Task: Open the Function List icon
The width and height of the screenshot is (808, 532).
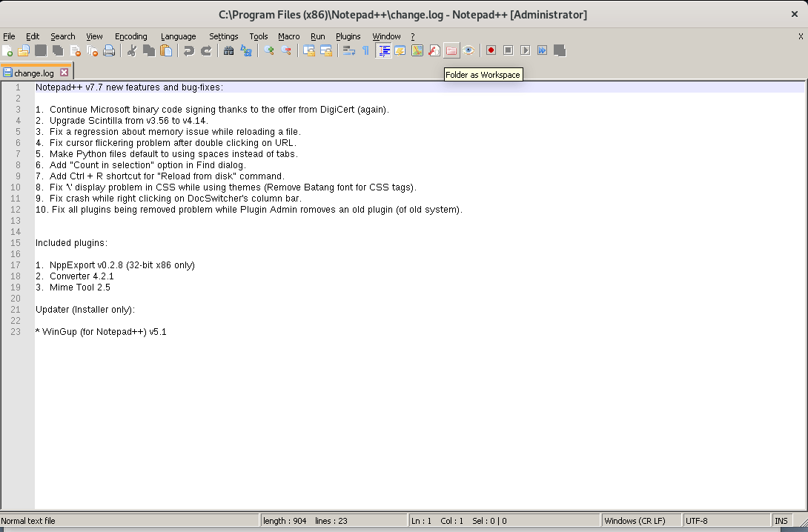Action: (434, 50)
